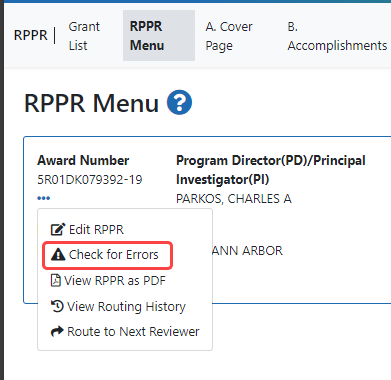
Task: Click the three-dot ellipsis under Award Number
Action: point(44,198)
